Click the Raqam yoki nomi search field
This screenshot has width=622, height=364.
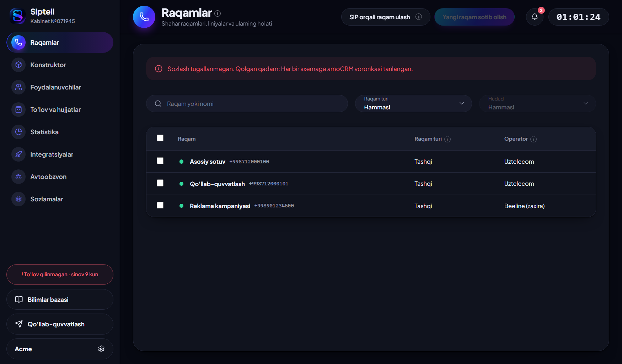[x=247, y=103]
